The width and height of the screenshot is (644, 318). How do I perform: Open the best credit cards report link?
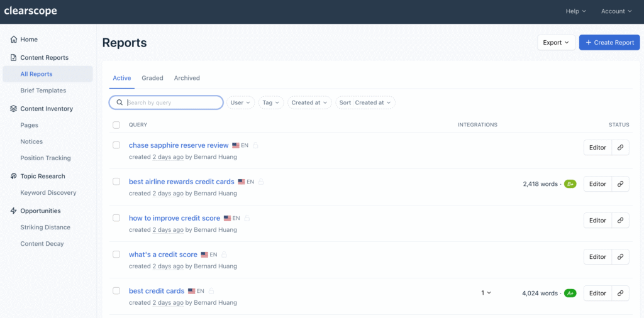click(x=157, y=291)
